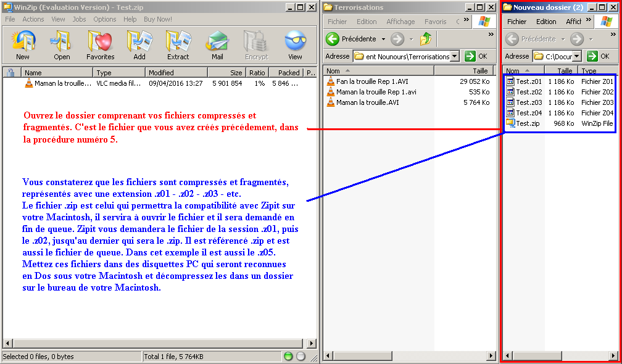622x364 pixels.
Task: Open the Précédente history dropdown arrow
Action: click(x=383, y=39)
